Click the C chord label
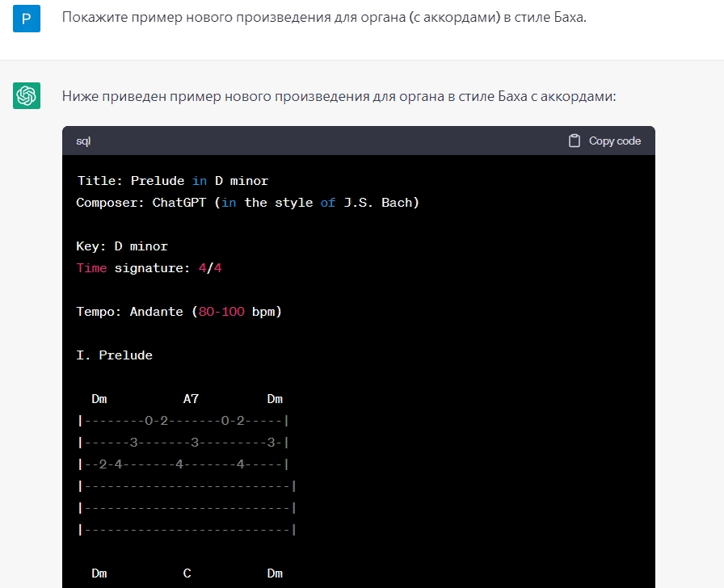The width and height of the screenshot is (724, 588). pyautogui.click(x=187, y=573)
